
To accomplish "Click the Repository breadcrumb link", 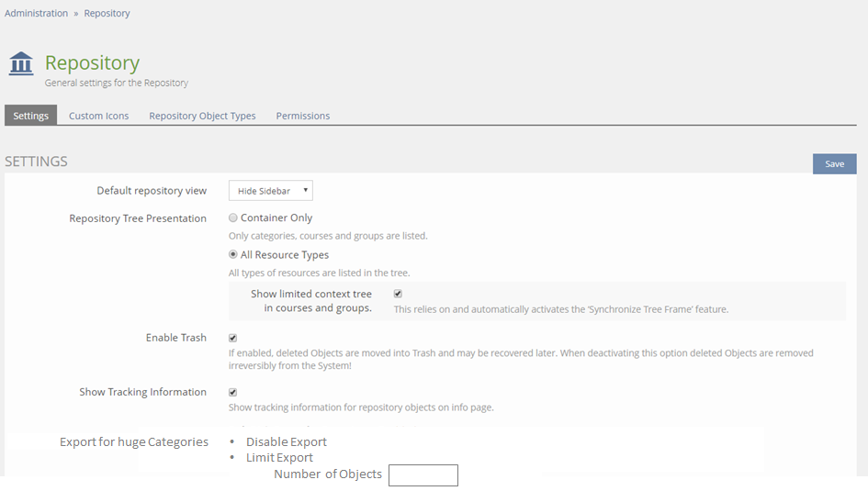I will point(107,14).
